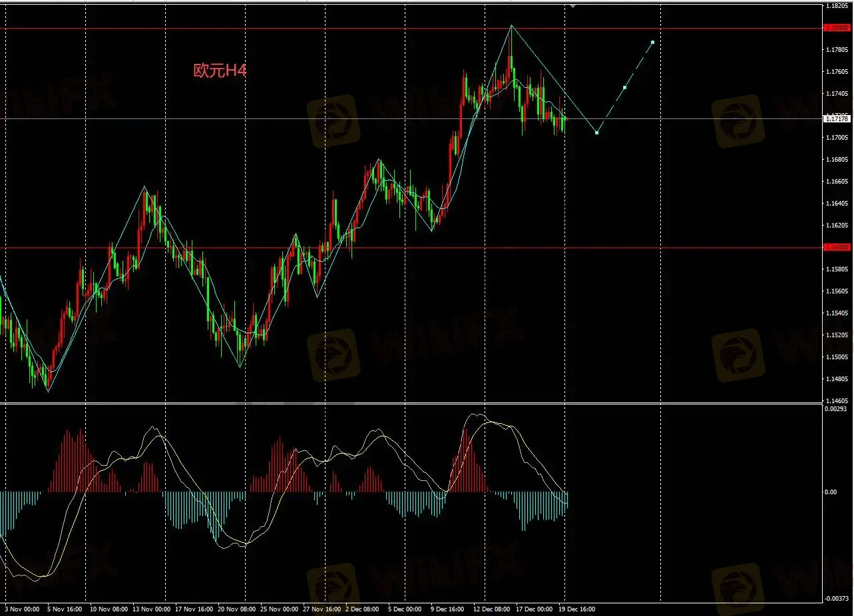The height and width of the screenshot is (616, 854).
Task: Click the 27 Nov 16:00 time label
Action: 322,609
